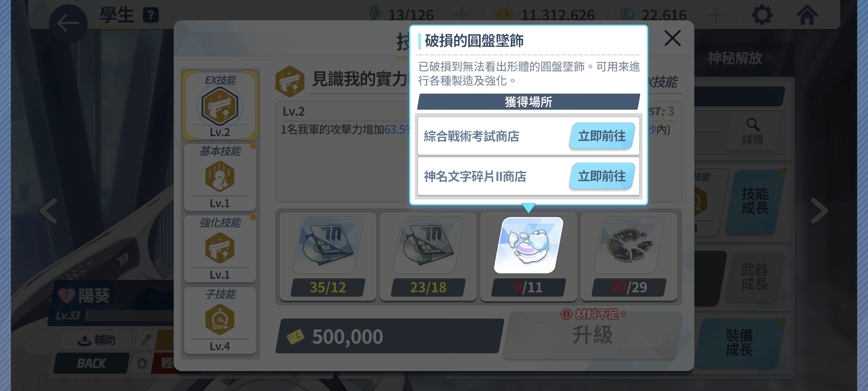This screenshot has width=868, height=391.
Task: Open the 技能成長 tab
Action: click(755, 201)
